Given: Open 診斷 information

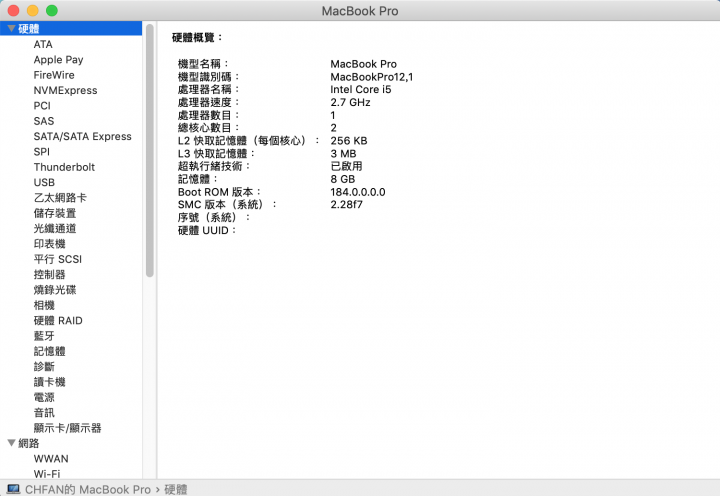Looking at the screenshot, I should [44, 366].
